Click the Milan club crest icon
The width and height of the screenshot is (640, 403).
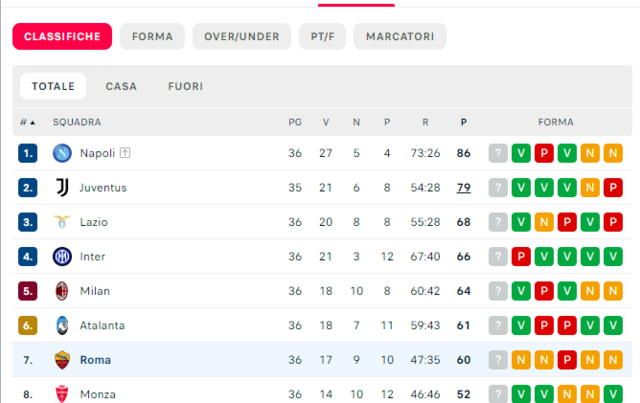(x=62, y=291)
